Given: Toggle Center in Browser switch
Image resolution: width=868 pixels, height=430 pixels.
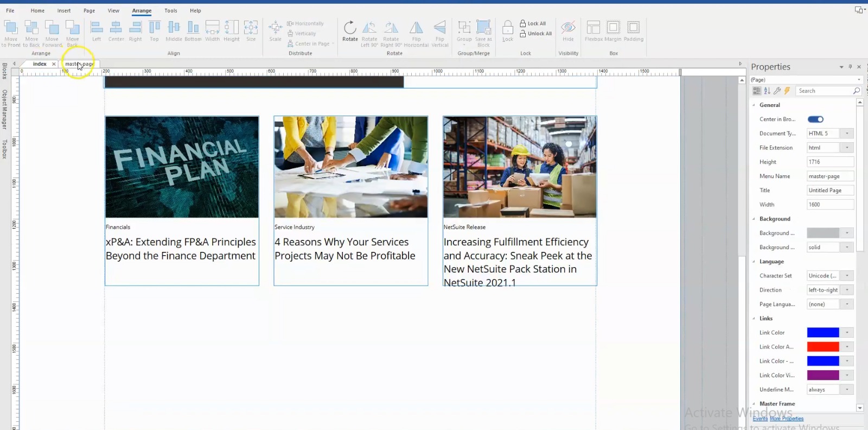Looking at the screenshot, I should [815, 119].
